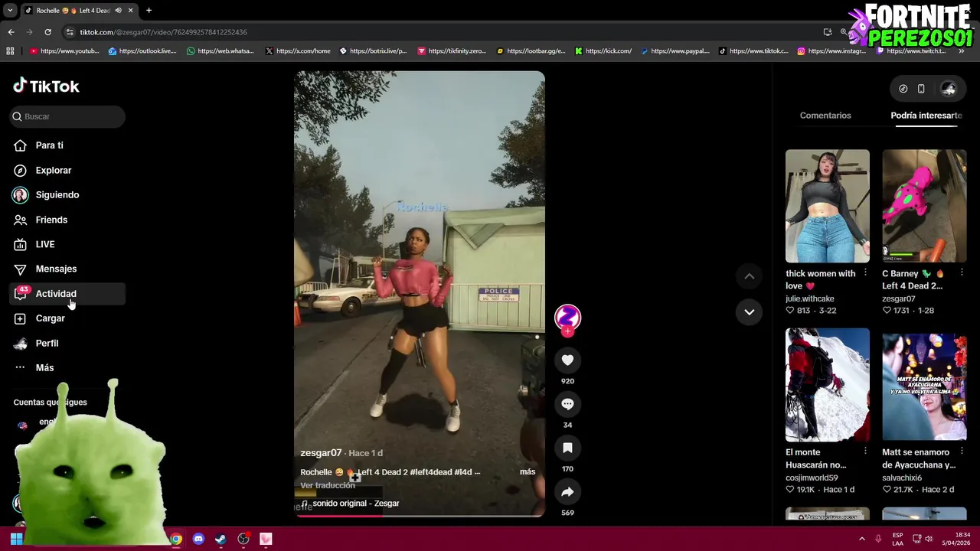The height and width of the screenshot is (551, 980).
Task: Like the video with heart icon
Action: click(x=567, y=360)
